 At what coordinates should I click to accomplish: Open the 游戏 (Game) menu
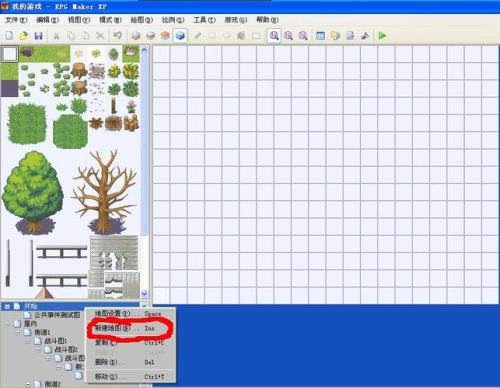(236, 20)
